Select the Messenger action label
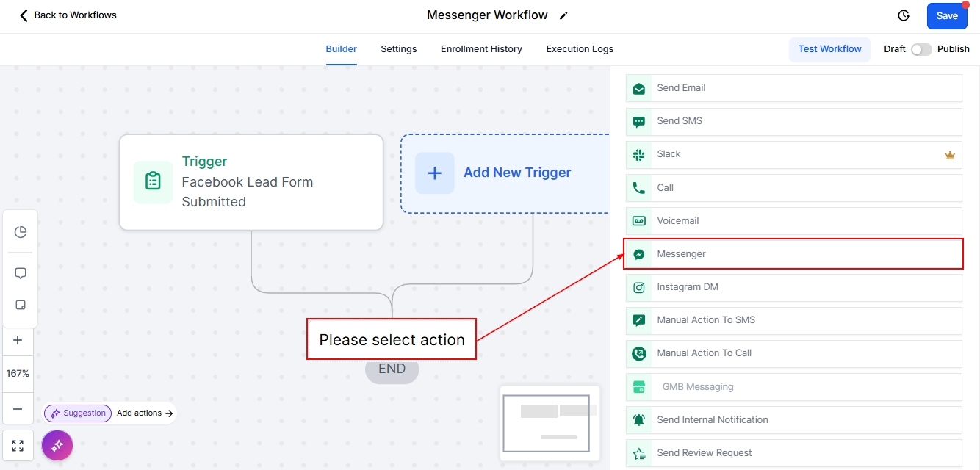The width and height of the screenshot is (980, 470). (681, 254)
